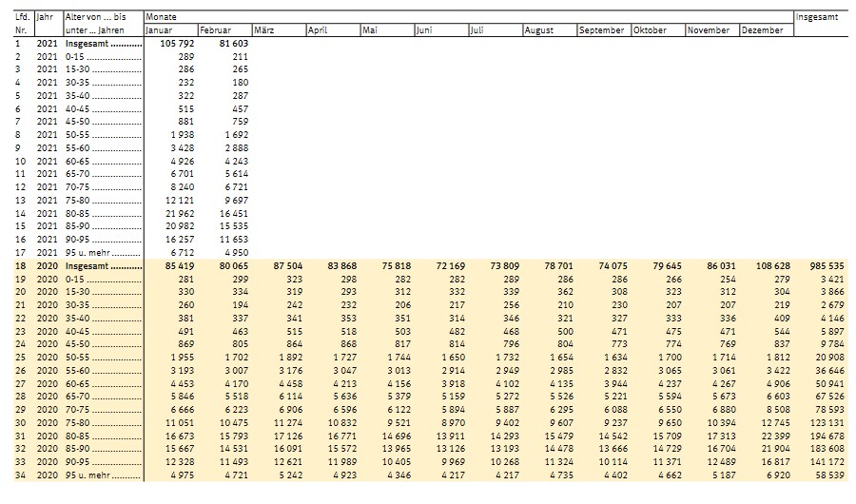Select the April 2020 total 83 868
The width and height of the screenshot is (856, 504).
[x=336, y=267]
